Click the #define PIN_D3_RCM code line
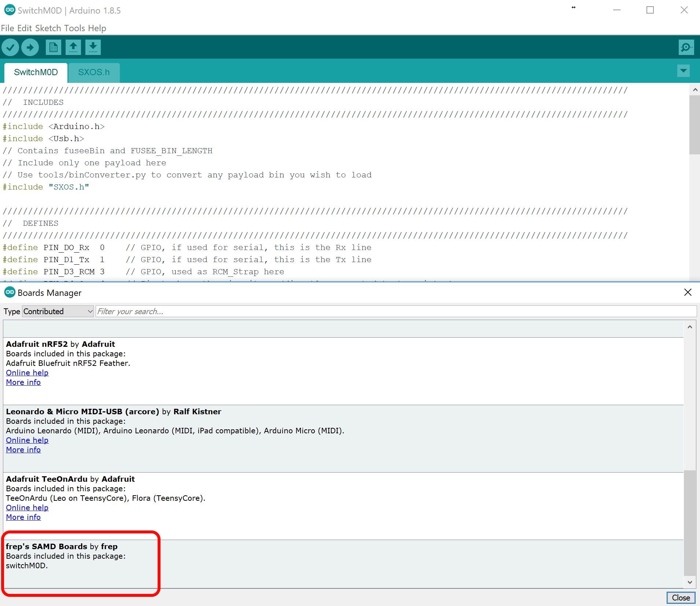Screen dimensions: 700x606 [x=143, y=272]
